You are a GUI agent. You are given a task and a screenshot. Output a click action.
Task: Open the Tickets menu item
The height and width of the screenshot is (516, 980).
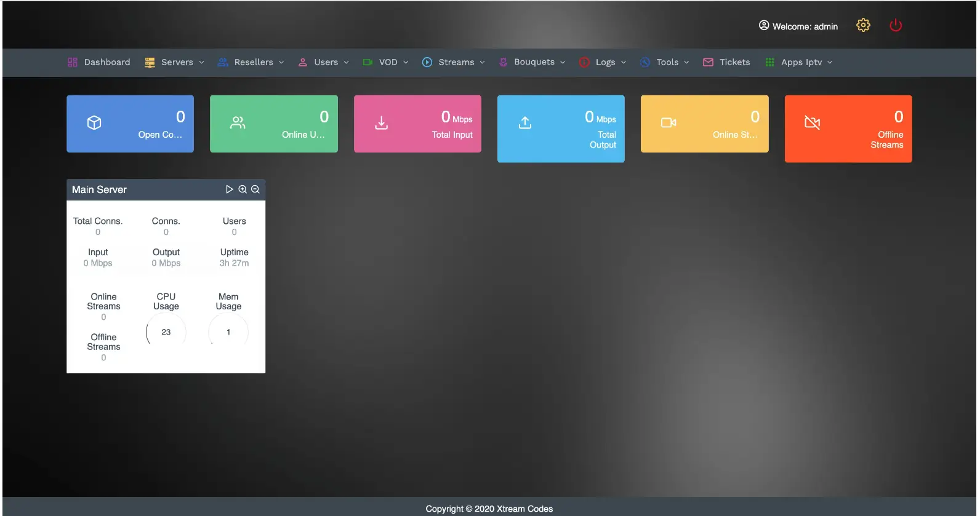click(x=727, y=62)
